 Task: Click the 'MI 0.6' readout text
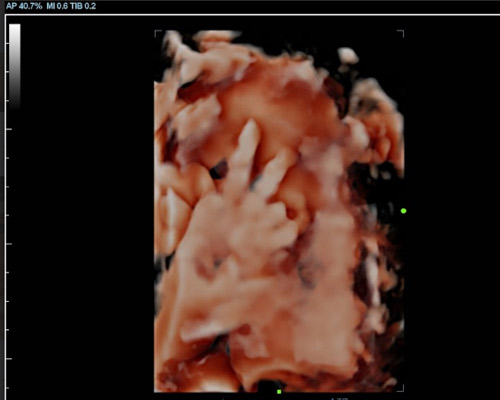[x=57, y=6]
